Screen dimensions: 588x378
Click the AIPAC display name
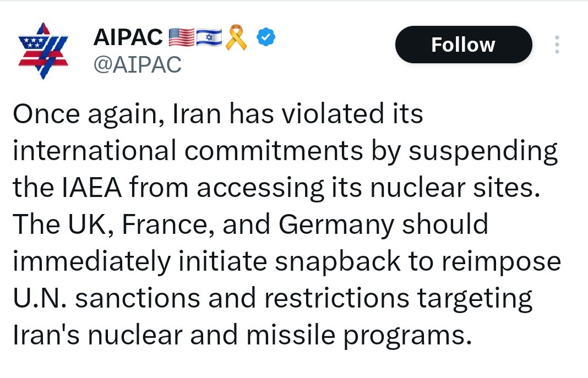pos(128,38)
